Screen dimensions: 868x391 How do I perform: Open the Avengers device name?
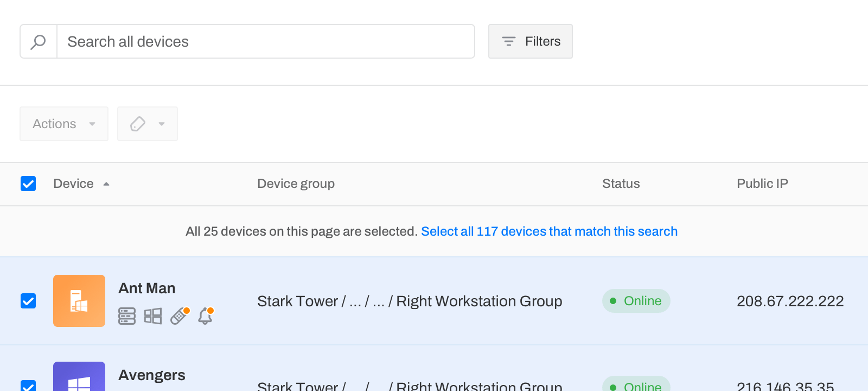(152, 375)
